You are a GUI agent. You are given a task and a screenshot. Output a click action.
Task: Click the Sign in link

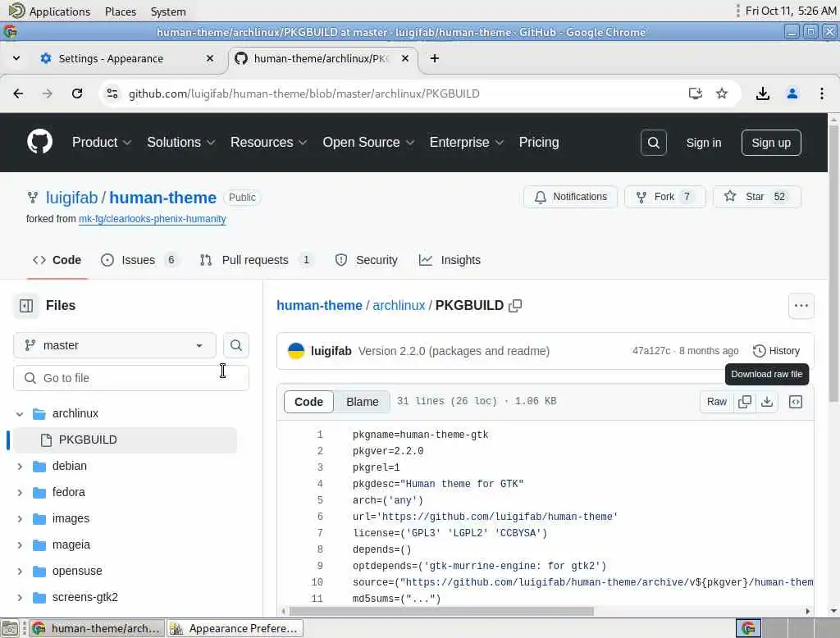click(703, 143)
